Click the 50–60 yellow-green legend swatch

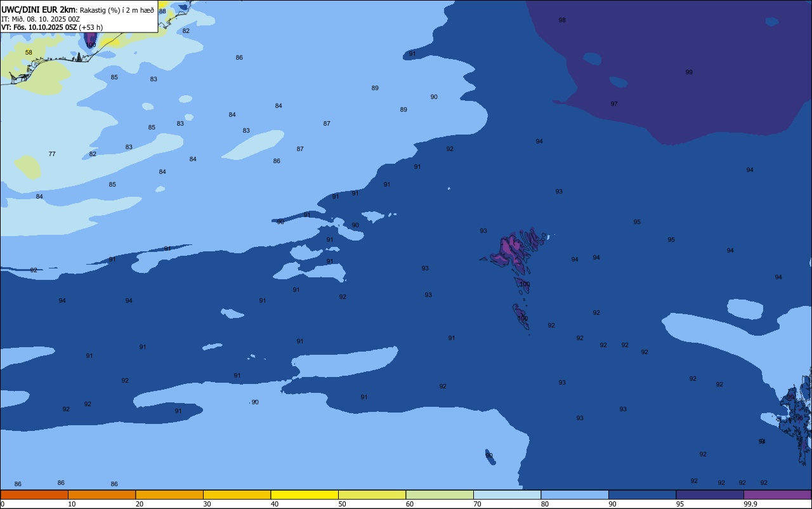click(x=372, y=494)
